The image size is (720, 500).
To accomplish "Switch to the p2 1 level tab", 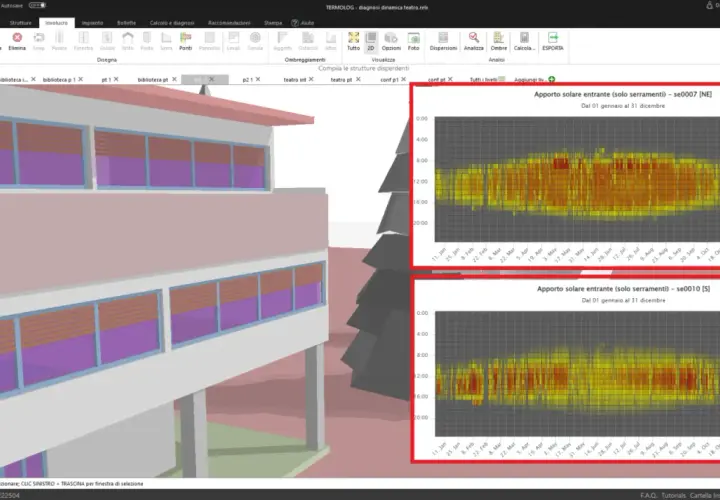I will coord(248,79).
